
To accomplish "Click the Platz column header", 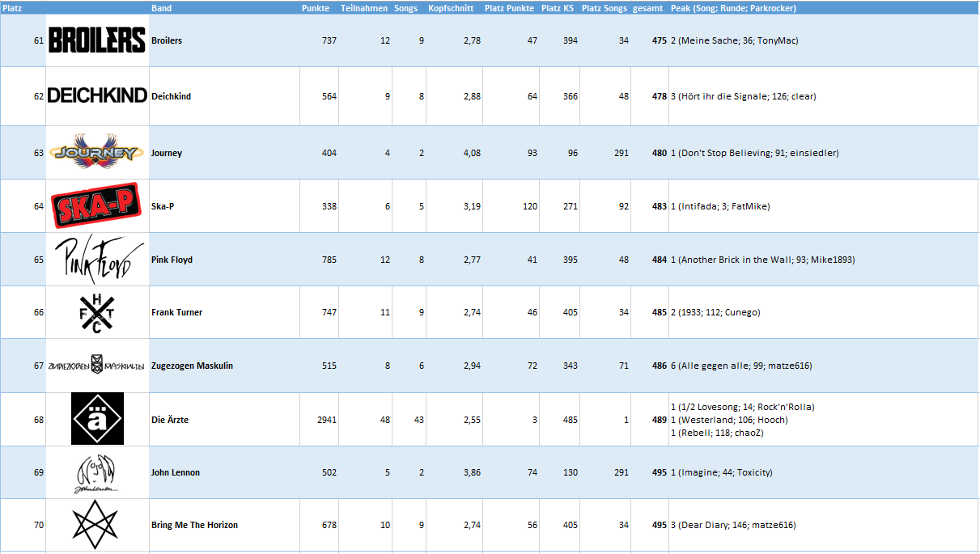I will pos(12,8).
